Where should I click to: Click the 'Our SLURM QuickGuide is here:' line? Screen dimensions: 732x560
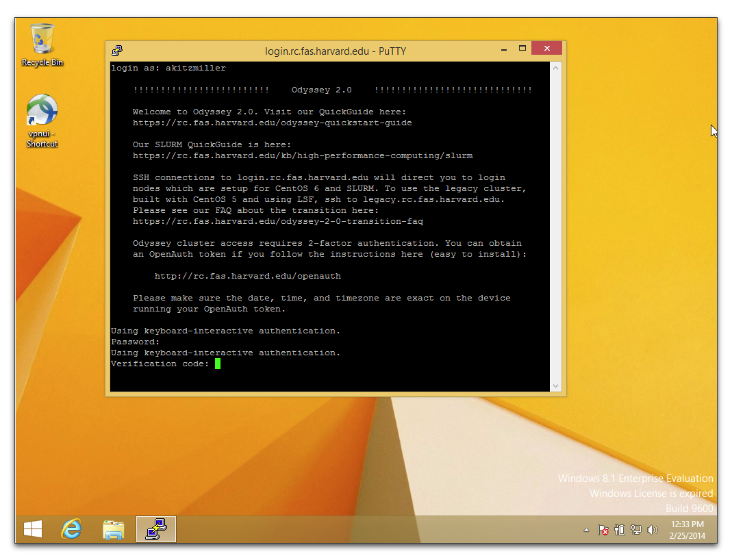(212, 144)
